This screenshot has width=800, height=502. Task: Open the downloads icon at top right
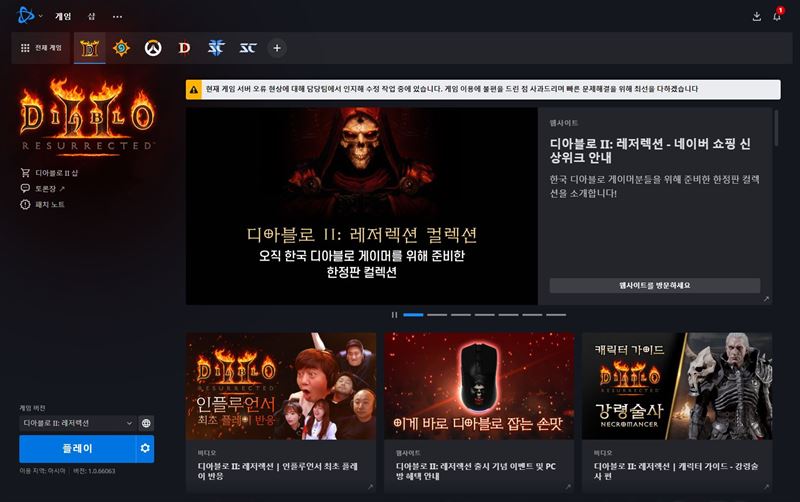pyautogui.click(x=757, y=16)
